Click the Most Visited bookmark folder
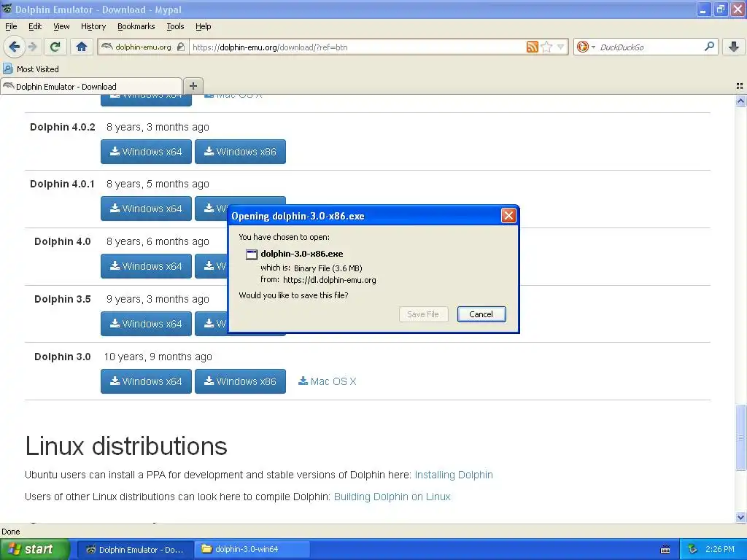 (x=31, y=69)
